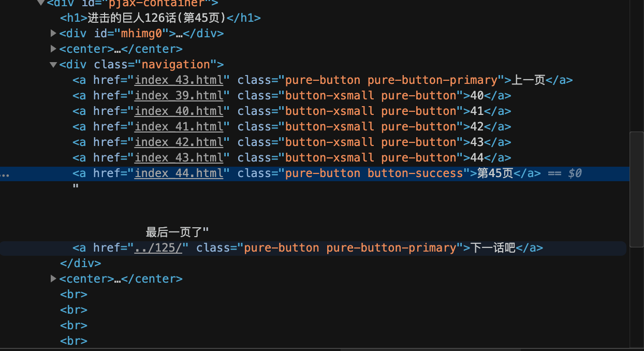
Task: Select the closing </div> tag of navigation
Action: (x=81, y=264)
